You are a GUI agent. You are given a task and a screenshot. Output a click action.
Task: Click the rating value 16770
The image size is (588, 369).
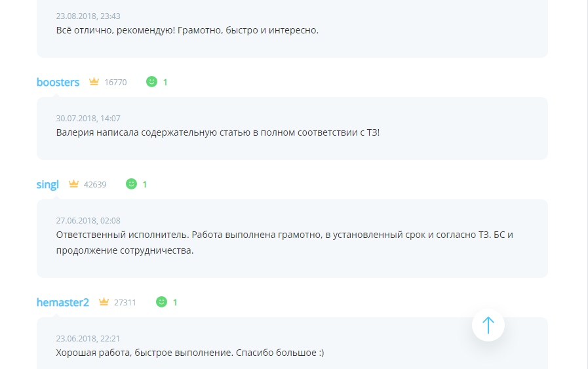[115, 82]
